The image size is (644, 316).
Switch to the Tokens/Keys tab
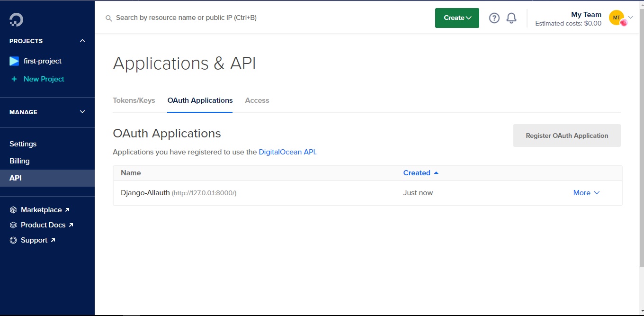134,100
